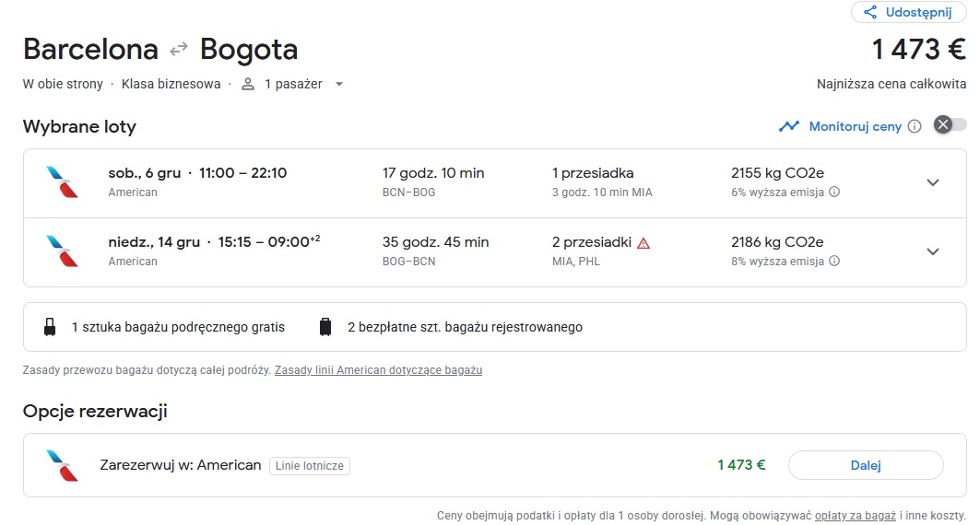Click the share icon next to Udostępnij
This screenshot has width=980, height=525.
point(870,12)
